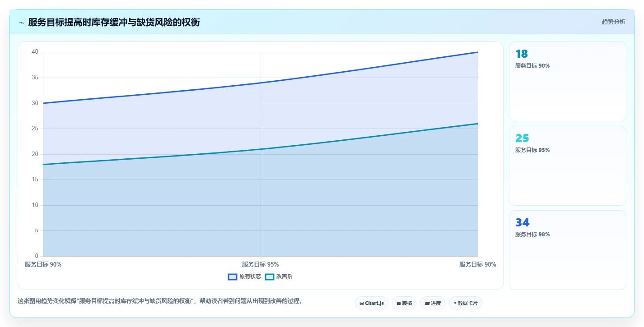Click the y-axis value 35
Screen dimensions: 644x327
[x=35, y=78]
